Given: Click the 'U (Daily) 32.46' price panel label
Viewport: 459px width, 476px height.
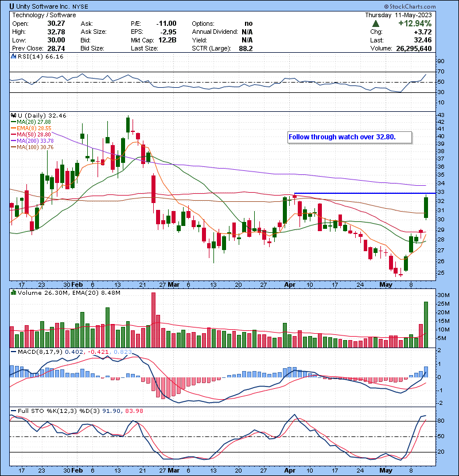Looking at the screenshot, I should [x=42, y=115].
